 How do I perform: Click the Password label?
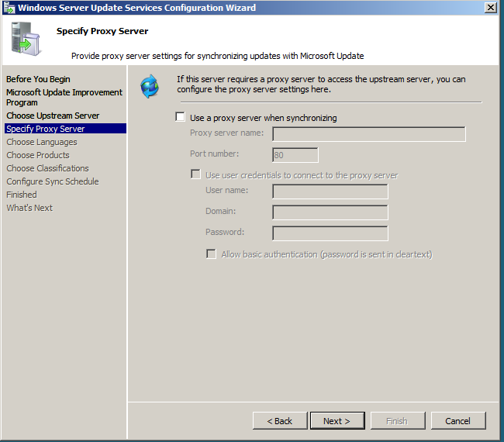tap(225, 232)
